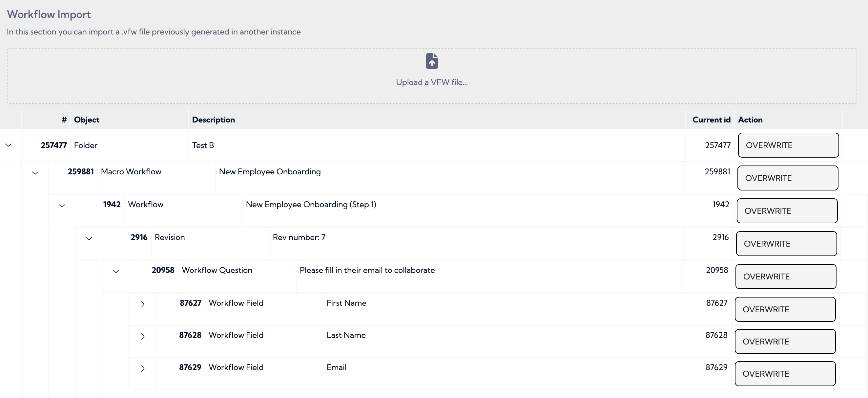Expand the Last Name workflow field
Screen dimensions: 868x398
pyautogui.click(x=143, y=337)
